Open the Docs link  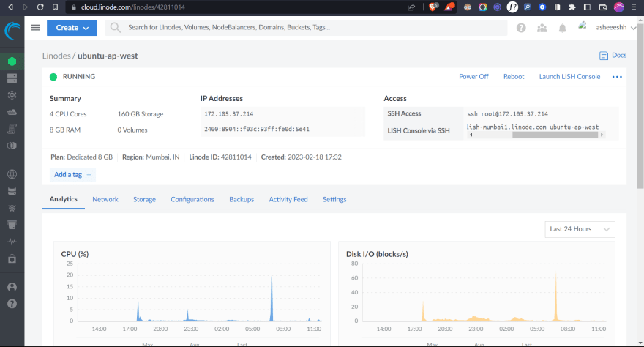point(613,55)
